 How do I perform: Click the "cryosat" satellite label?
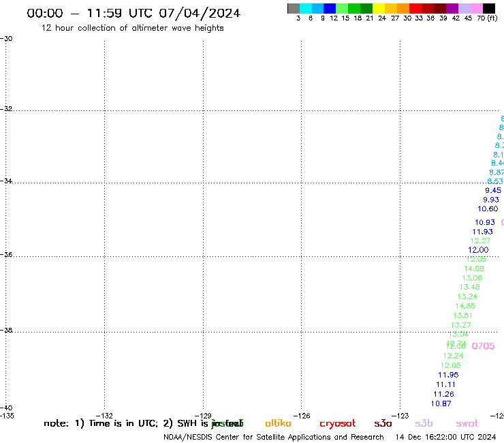point(338,424)
